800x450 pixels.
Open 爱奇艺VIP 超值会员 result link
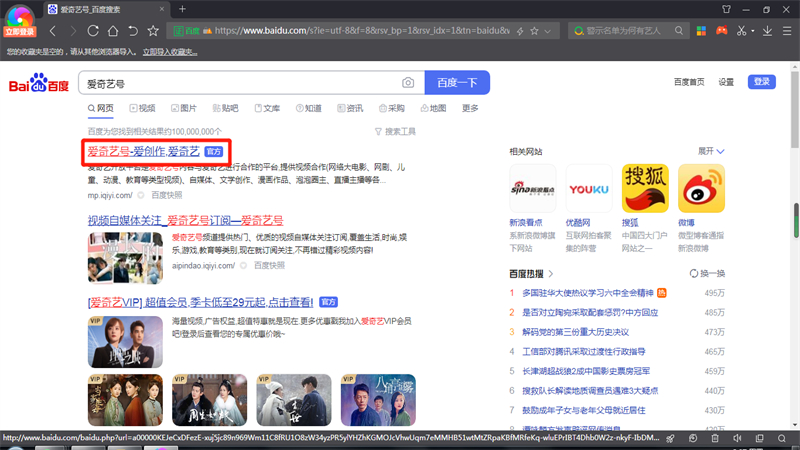[x=201, y=302]
